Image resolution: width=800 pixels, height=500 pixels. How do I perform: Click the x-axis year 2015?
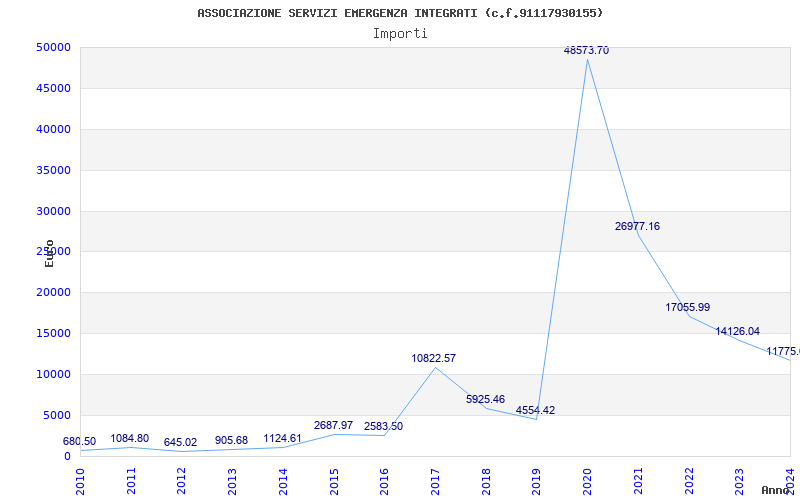point(334,482)
